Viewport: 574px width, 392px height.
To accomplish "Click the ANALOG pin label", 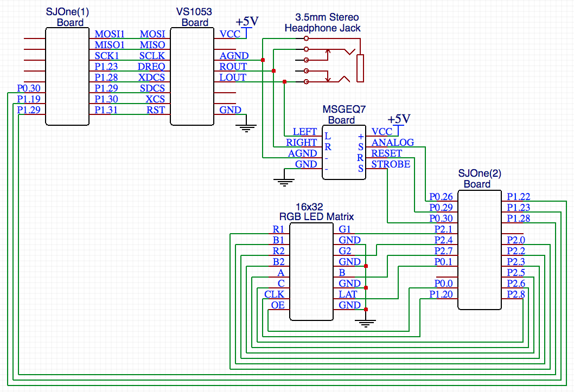I will point(393,142).
